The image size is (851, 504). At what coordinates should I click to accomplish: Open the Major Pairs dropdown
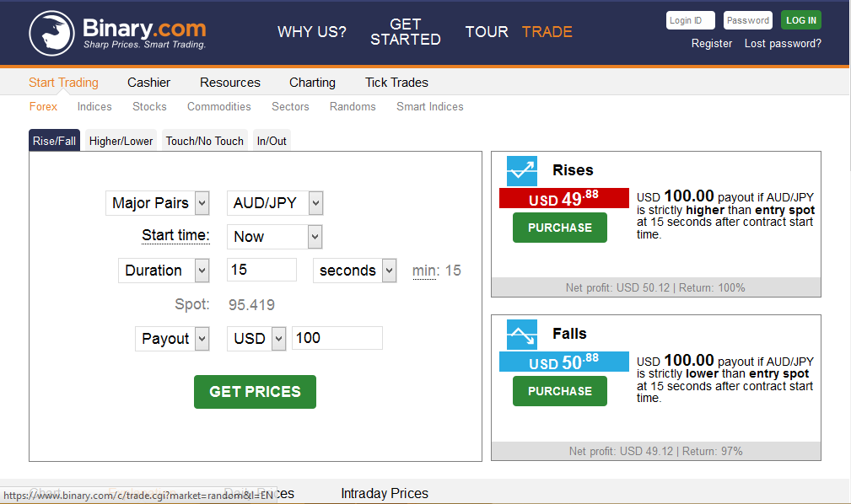click(158, 203)
